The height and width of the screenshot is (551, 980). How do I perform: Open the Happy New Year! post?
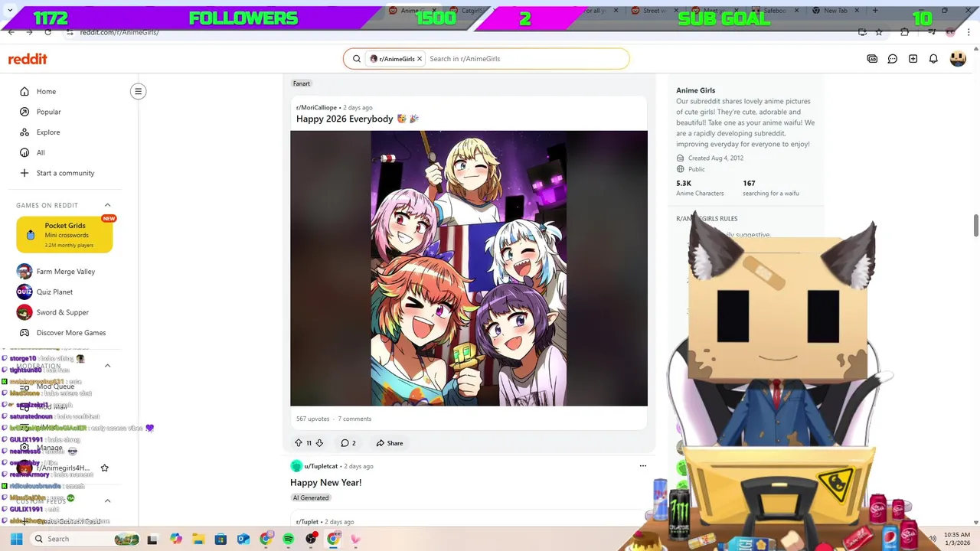(x=325, y=483)
